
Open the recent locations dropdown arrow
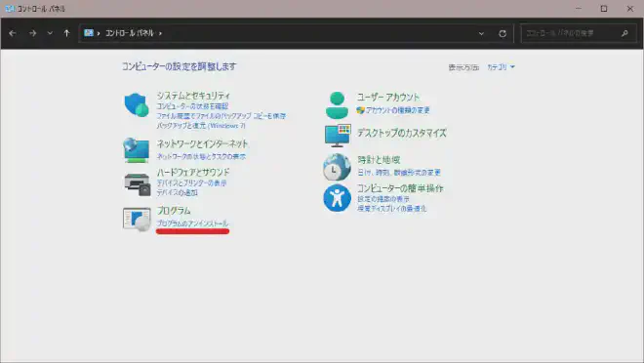(50, 33)
